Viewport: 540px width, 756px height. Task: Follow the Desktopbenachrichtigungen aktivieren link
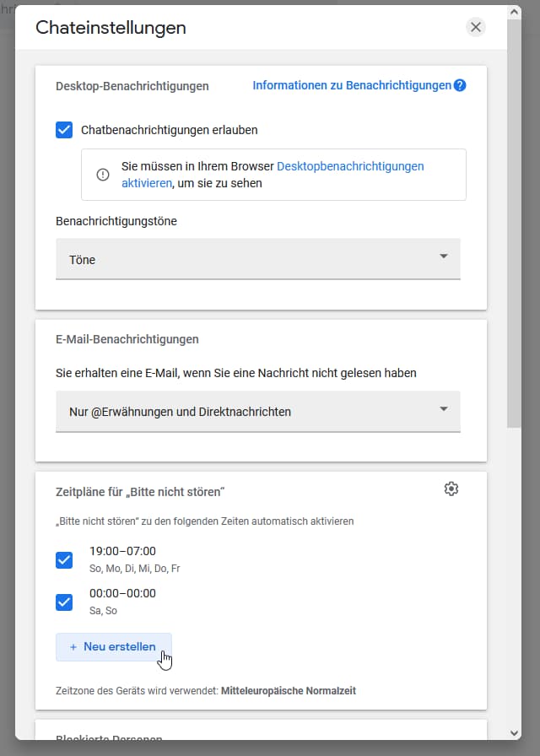click(x=273, y=175)
